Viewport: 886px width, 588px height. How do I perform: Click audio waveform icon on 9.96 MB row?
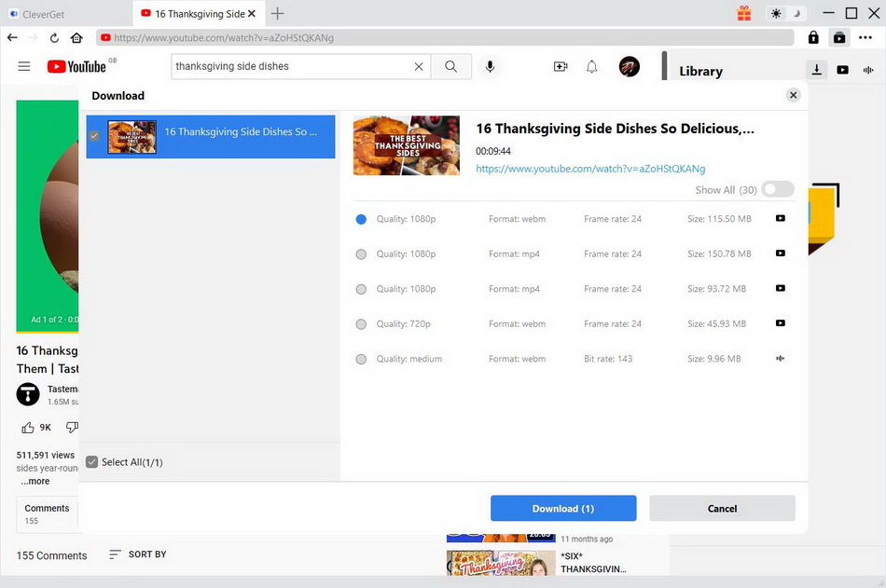click(x=781, y=358)
